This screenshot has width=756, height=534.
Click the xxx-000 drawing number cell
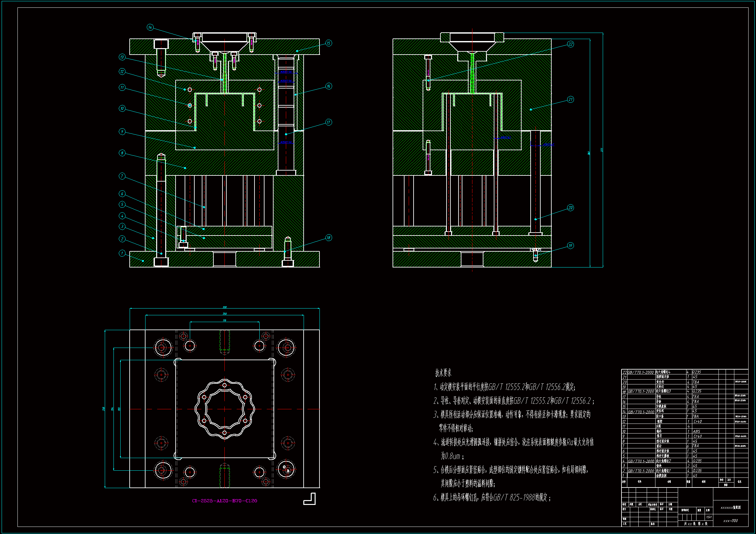730,521
